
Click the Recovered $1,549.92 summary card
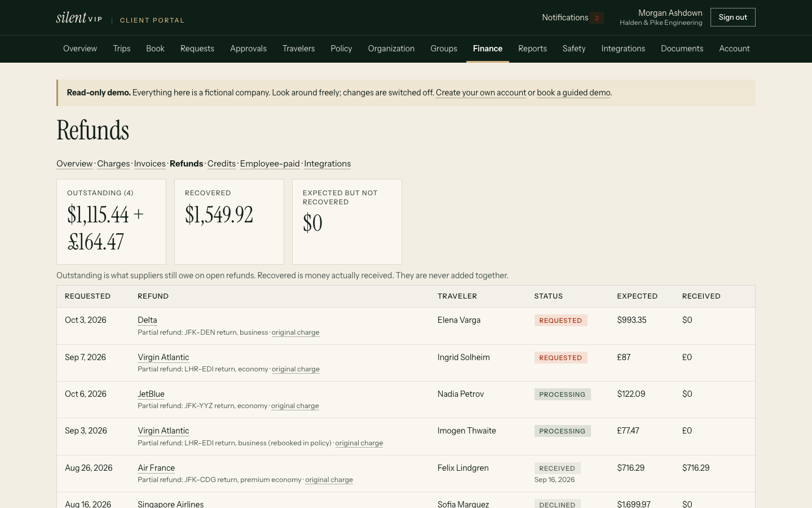click(229, 222)
